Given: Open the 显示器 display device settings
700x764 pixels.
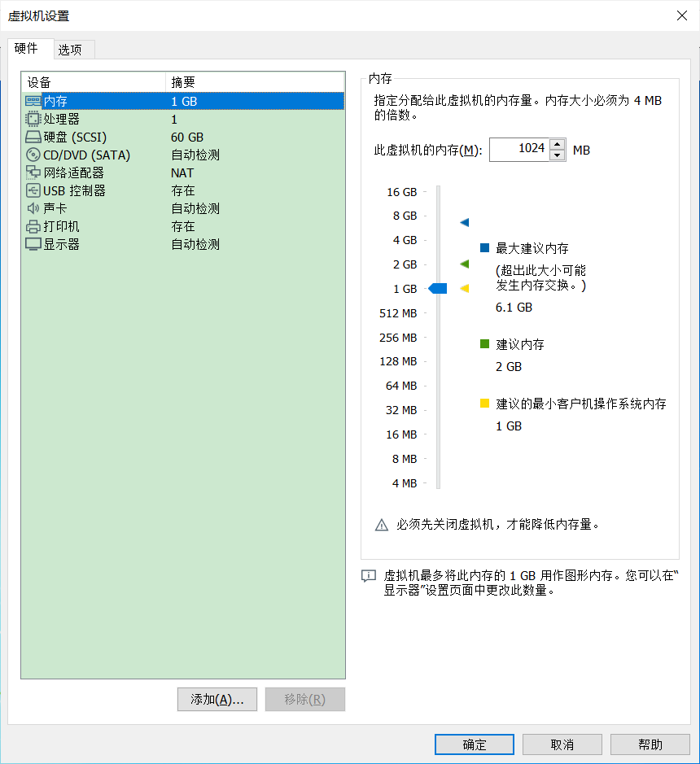Looking at the screenshot, I should 33,243.
